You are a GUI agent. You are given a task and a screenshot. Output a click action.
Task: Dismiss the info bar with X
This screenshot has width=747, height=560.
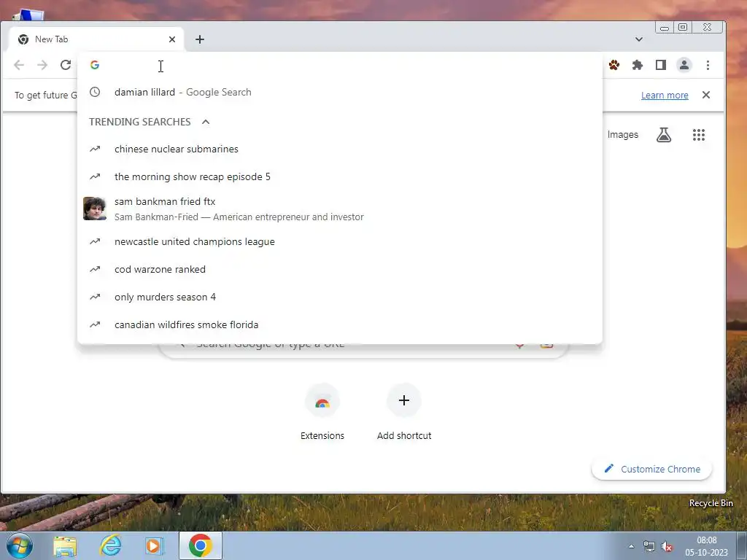click(x=706, y=95)
